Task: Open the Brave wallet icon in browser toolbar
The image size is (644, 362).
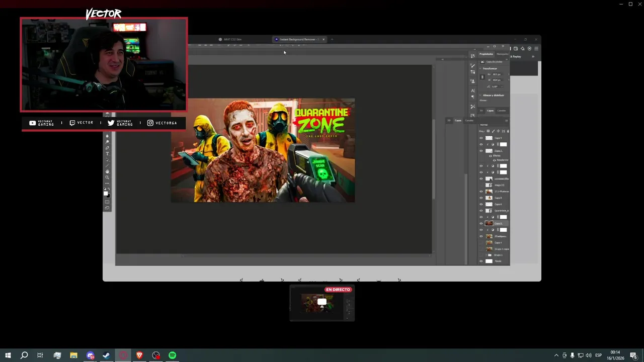Action: click(516, 49)
